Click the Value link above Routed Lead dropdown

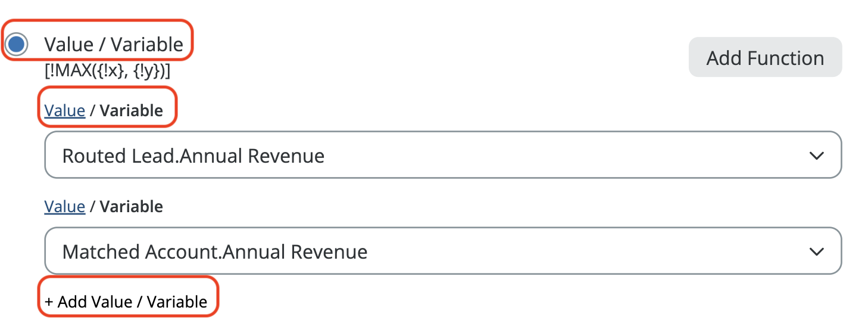pos(65,111)
